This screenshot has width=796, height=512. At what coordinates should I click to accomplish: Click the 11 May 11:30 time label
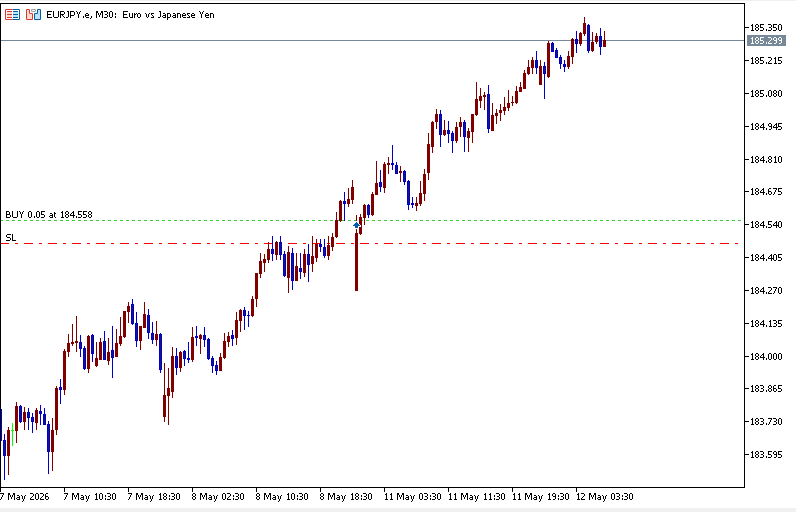[476, 496]
